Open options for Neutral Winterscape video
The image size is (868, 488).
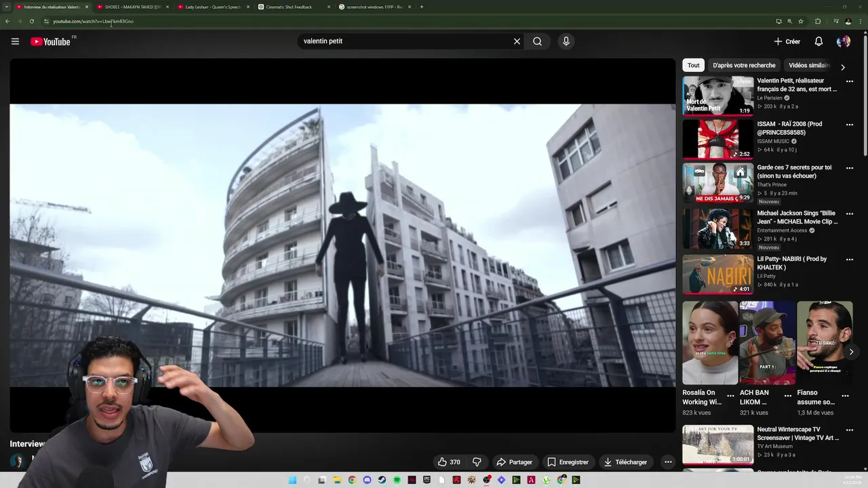pyautogui.click(x=849, y=430)
